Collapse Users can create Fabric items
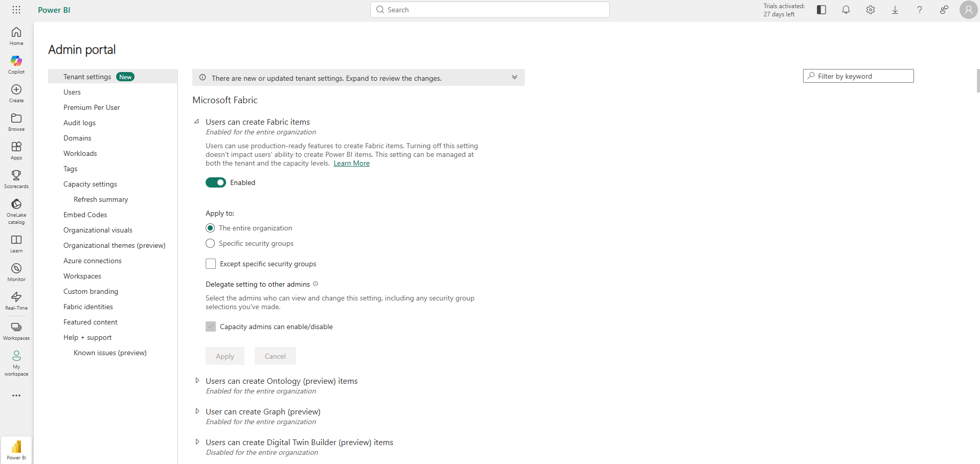Image resolution: width=980 pixels, height=464 pixels. tap(197, 122)
